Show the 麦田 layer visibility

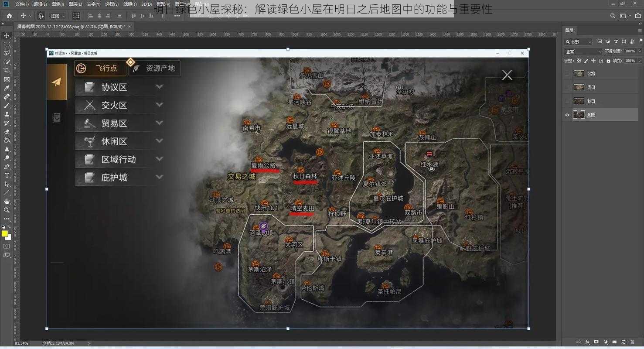(567, 87)
